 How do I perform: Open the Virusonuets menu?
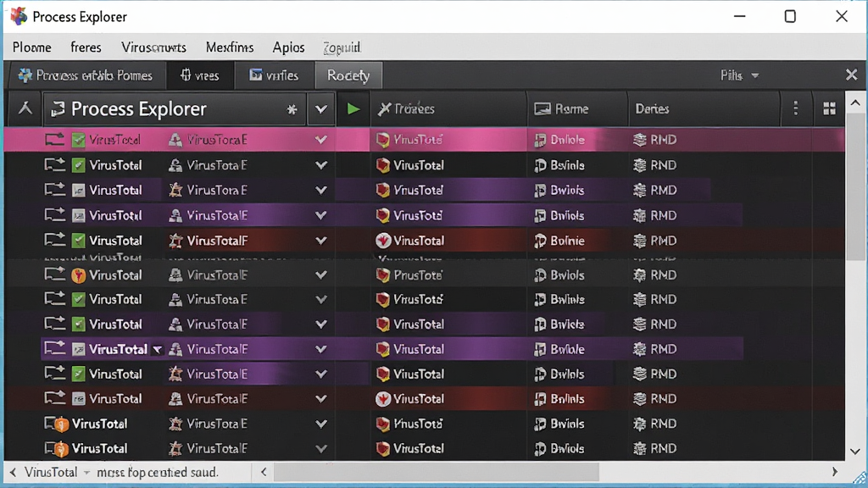[x=154, y=47]
